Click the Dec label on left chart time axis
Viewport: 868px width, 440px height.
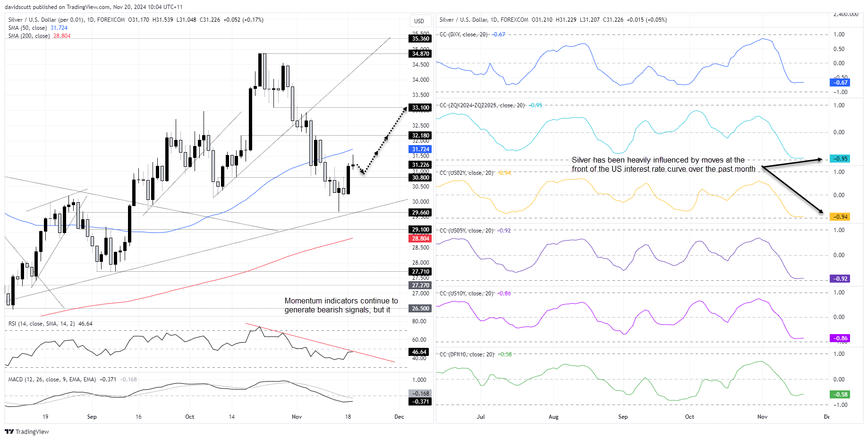399,417
